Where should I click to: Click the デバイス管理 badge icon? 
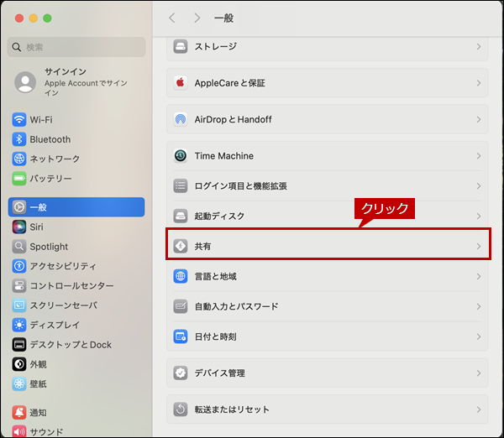click(181, 373)
